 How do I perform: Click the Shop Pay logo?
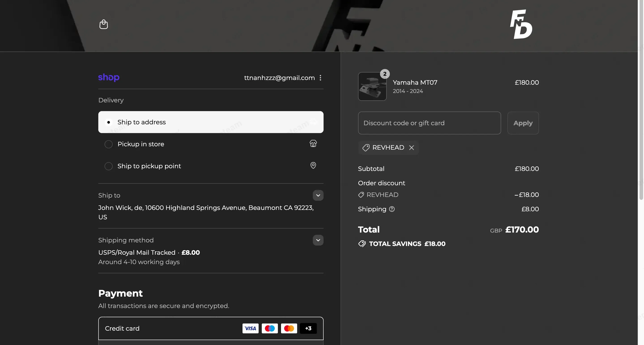[x=109, y=78]
